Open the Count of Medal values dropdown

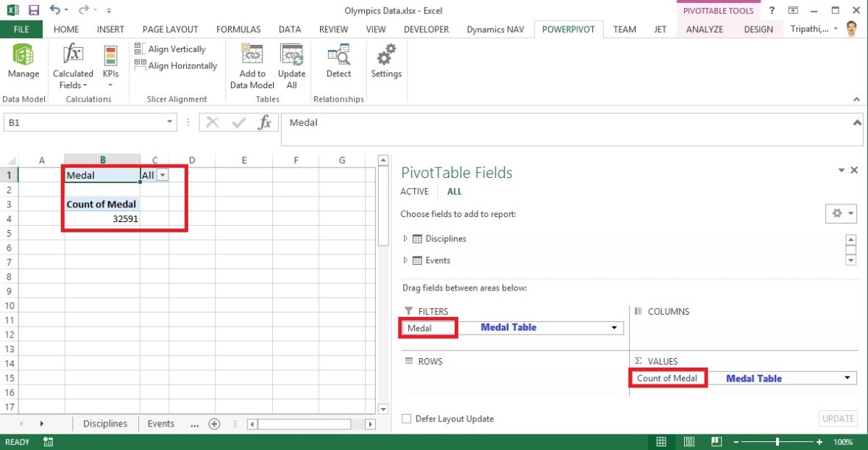point(849,378)
